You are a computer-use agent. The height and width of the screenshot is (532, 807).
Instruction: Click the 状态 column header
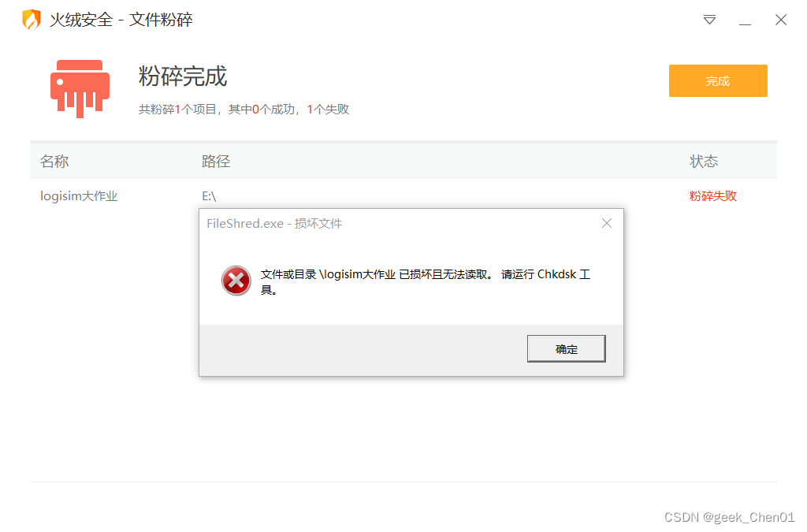coord(704,162)
